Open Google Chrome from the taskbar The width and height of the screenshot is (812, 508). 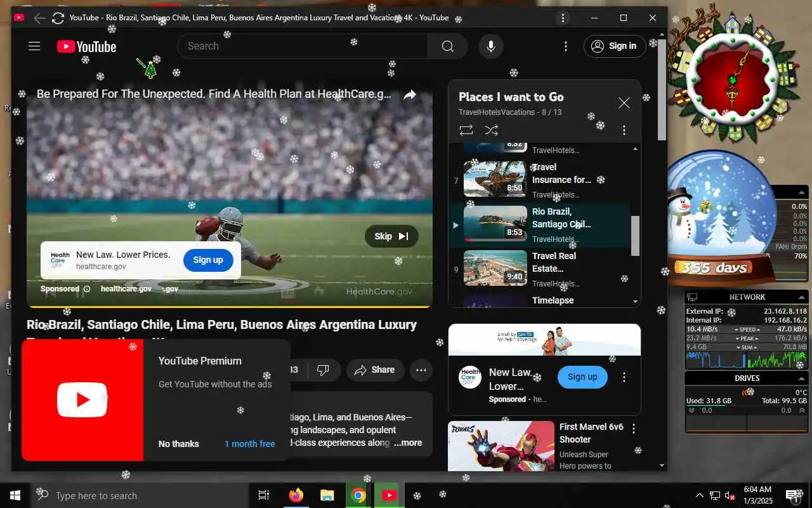[358, 495]
